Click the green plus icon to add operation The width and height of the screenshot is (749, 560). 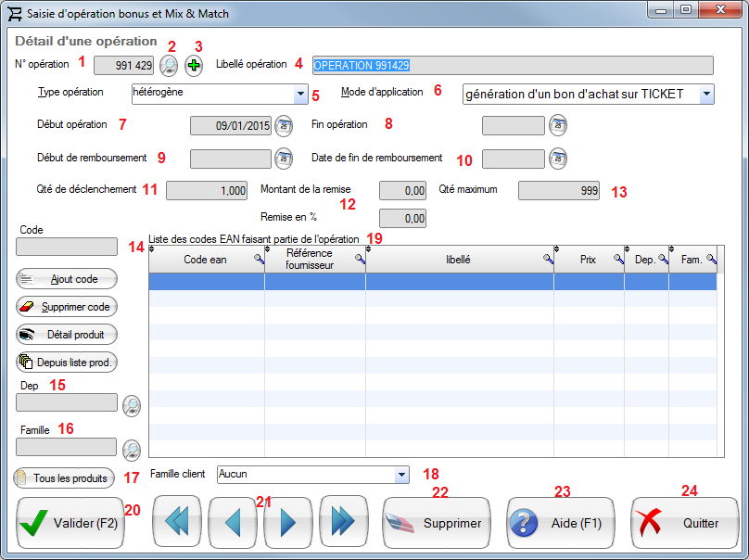pos(194,65)
